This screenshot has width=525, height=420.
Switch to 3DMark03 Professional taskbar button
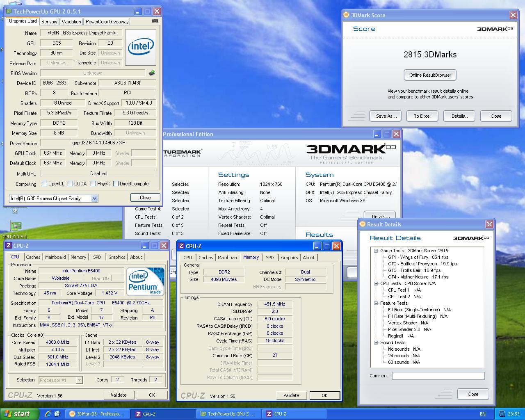98,414
